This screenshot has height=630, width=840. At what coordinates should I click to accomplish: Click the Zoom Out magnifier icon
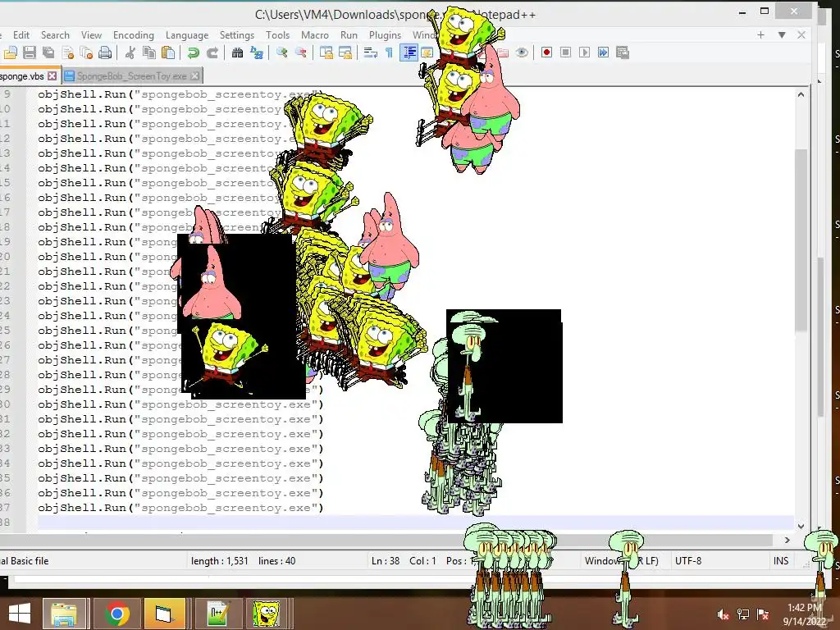tap(301, 52)
